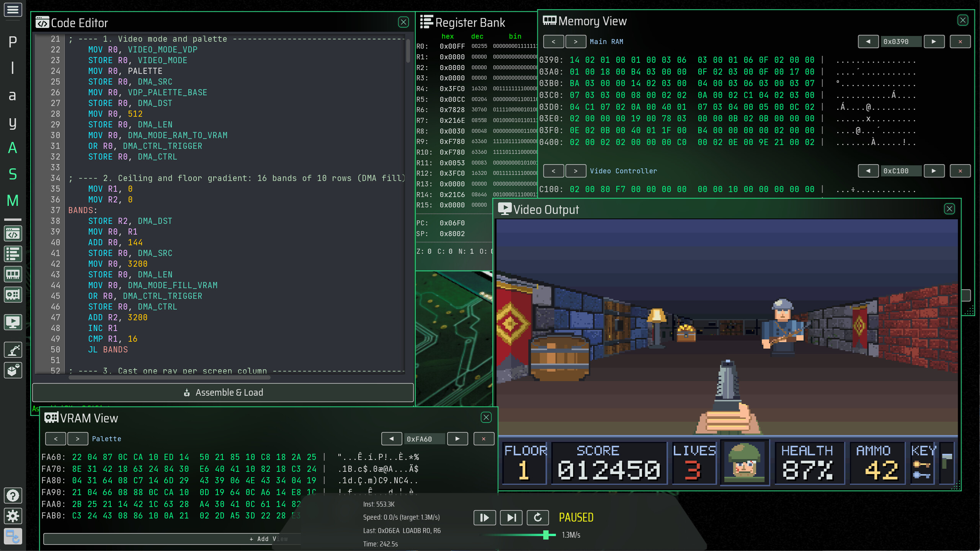
Task: Open the Video Output sidebar icon
Action: (13, 322)
